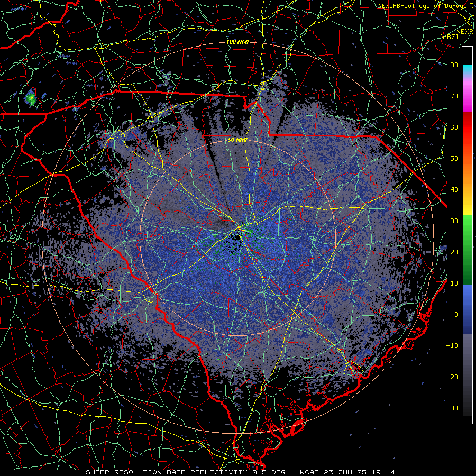This screenshot has height=476, width=476.
Task: Click the radar site at the map center
Action: point(238,237)
